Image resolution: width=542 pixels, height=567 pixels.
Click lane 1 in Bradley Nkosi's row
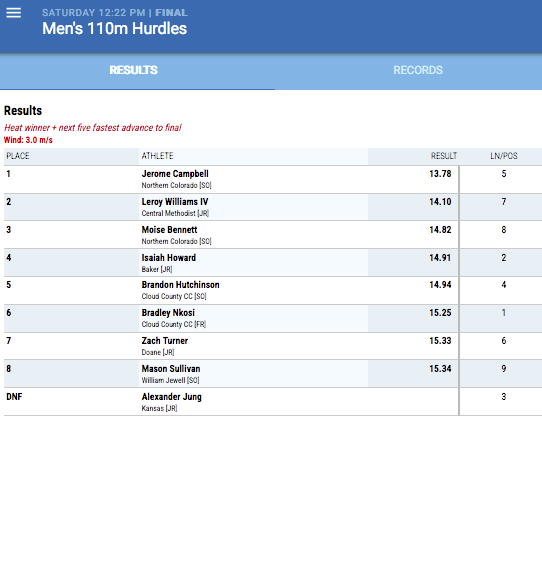pos(504,313)
